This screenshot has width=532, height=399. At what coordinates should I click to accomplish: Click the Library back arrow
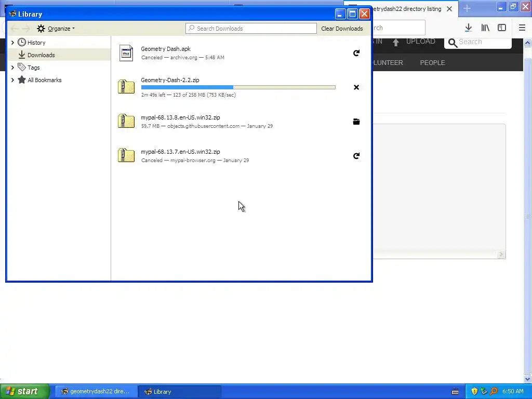14,29
